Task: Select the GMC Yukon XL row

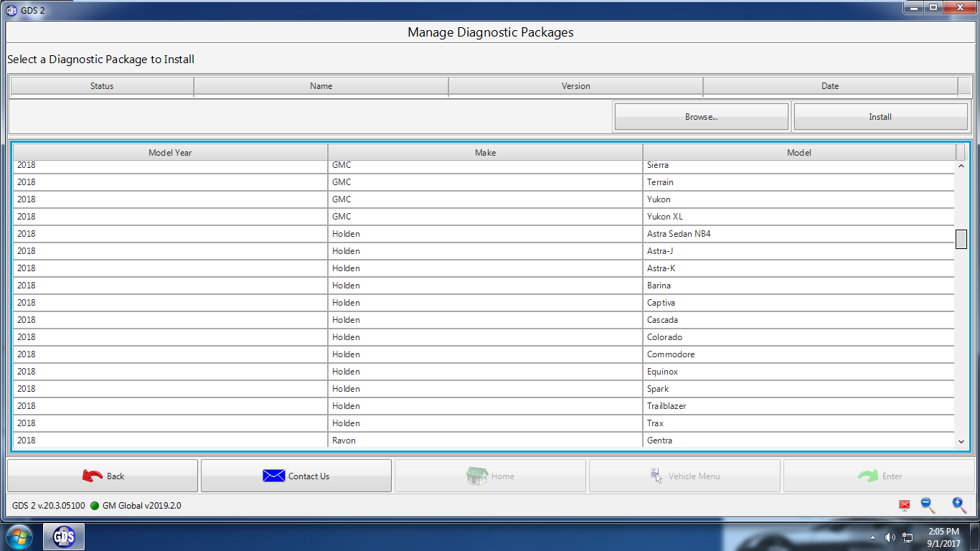Action: pos(484,217)
